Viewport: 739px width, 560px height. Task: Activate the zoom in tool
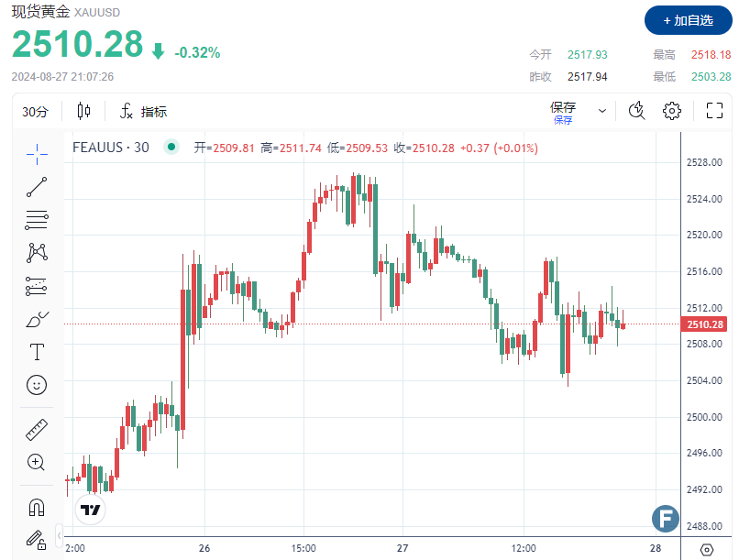37,462
